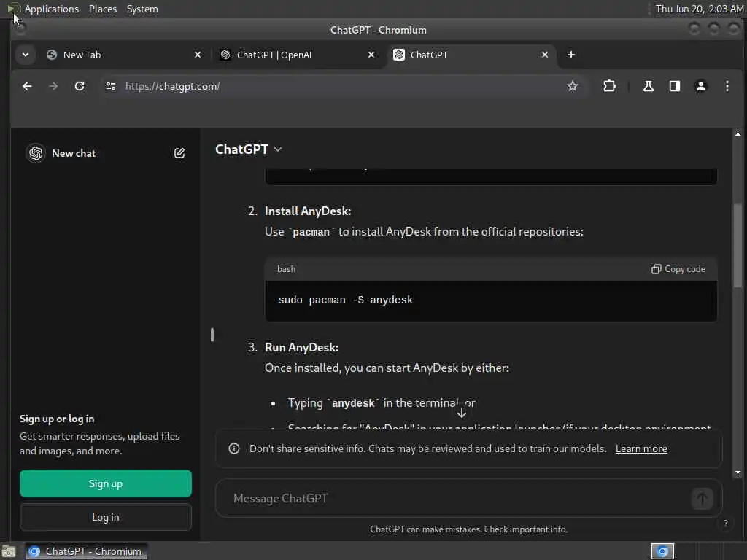Click the scroll-to-bottom arrow in chat
This screenshot has height=560, width=747.
click(x=461, y=412)
